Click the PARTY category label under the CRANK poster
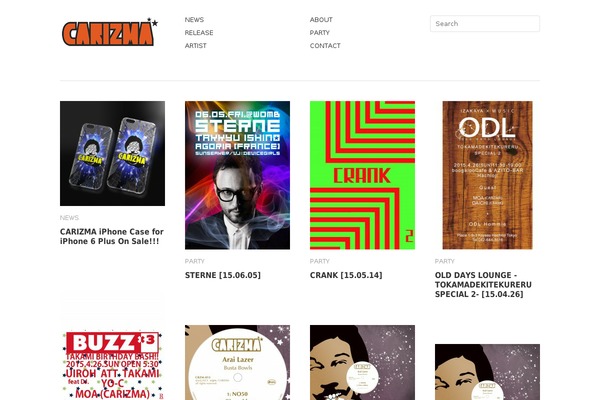 click(x=320, y=261)
